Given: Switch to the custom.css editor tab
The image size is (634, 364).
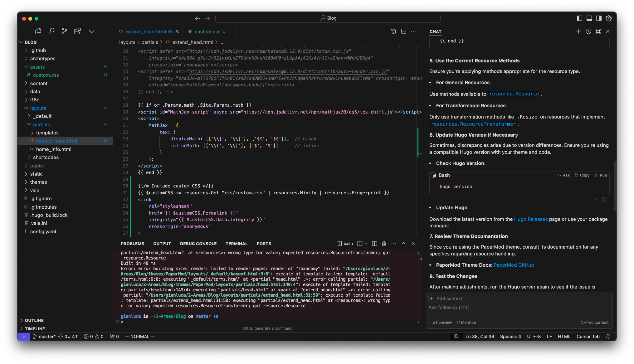Looking at the screenshot, I should point(207,32).
